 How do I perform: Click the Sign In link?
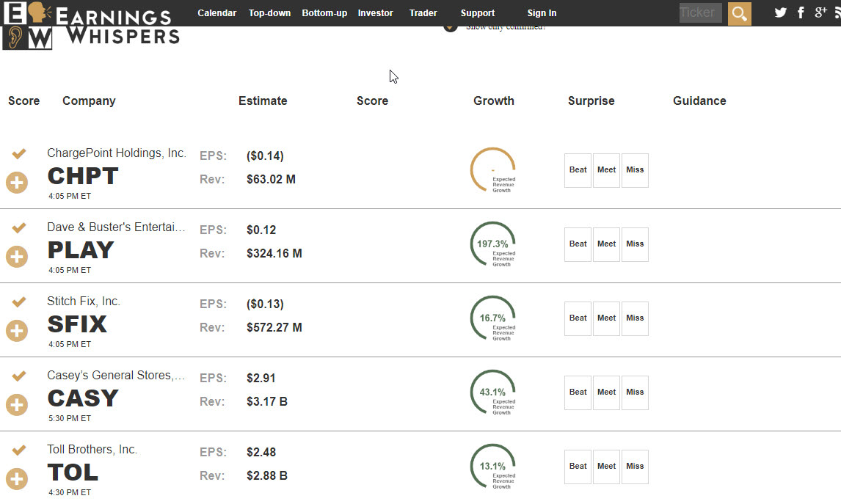542,13
